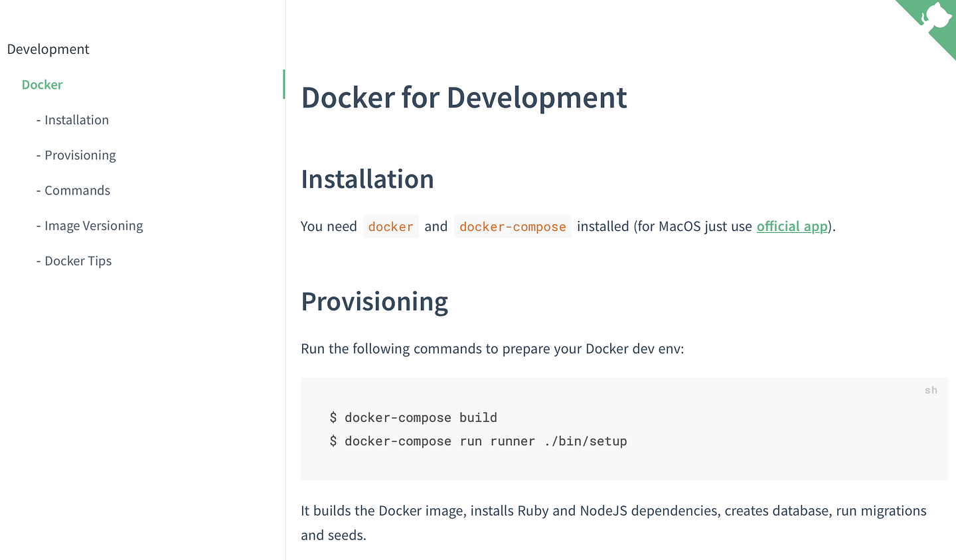Click 'It builds the Docker image' paragraph
Image resolution: width=956 pixels, height=560 pixels.
(x=613, y=523)
